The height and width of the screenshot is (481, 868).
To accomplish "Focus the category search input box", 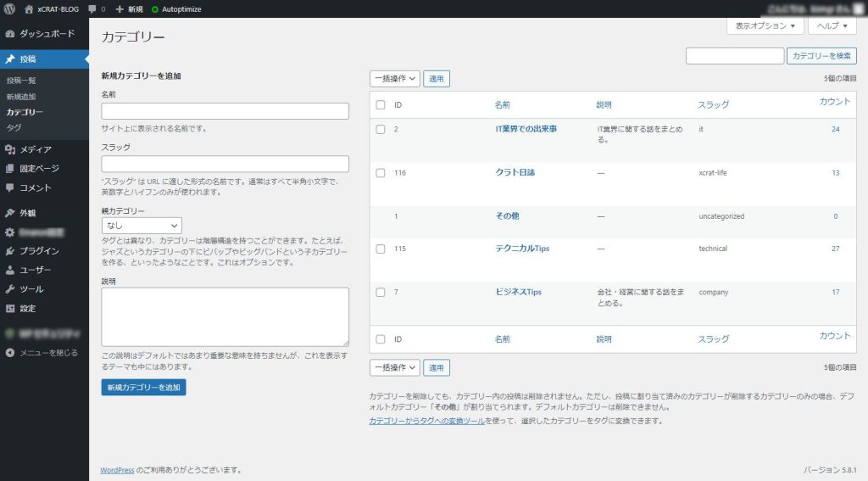I will click(x=735, y=56).
